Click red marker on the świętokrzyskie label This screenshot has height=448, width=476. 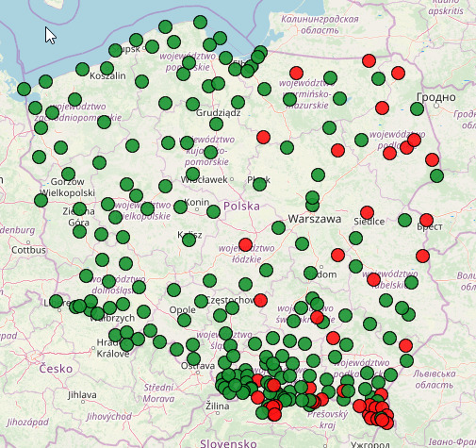click(x=317, y=317)
